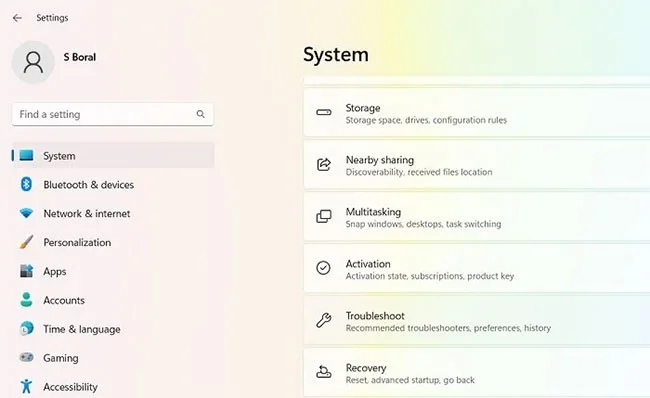The height and width of the screenshot is (398, 650).
Task: Click the search magnifier icon
Action: (201, 114)
